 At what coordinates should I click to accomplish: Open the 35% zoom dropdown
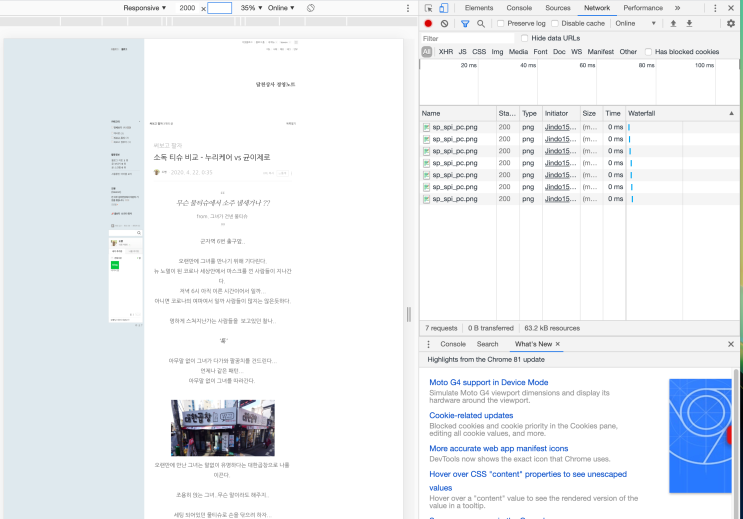251,8
